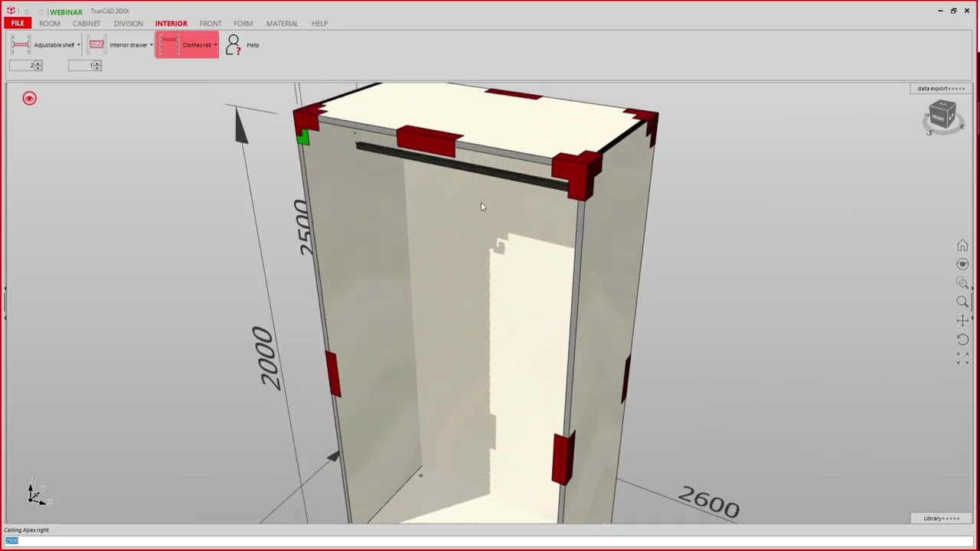Click the fit to screen icon
Image resolution: width=980 pixels, height=551 pixels.
[962, 358]
